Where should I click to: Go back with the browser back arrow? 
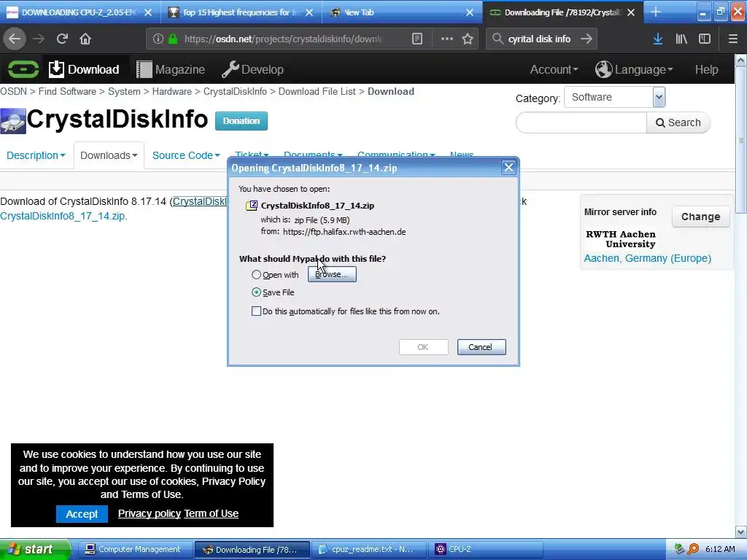(15, 39)
